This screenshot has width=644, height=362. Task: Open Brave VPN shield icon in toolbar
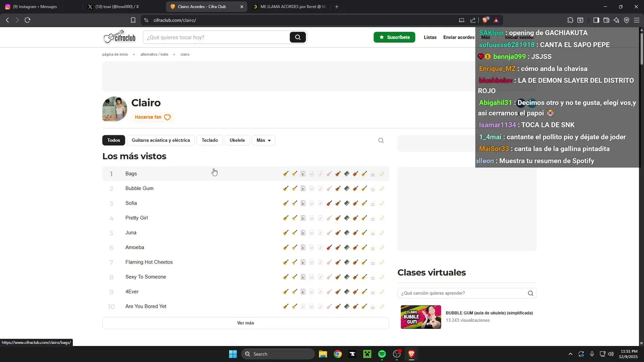click(626, 20)
